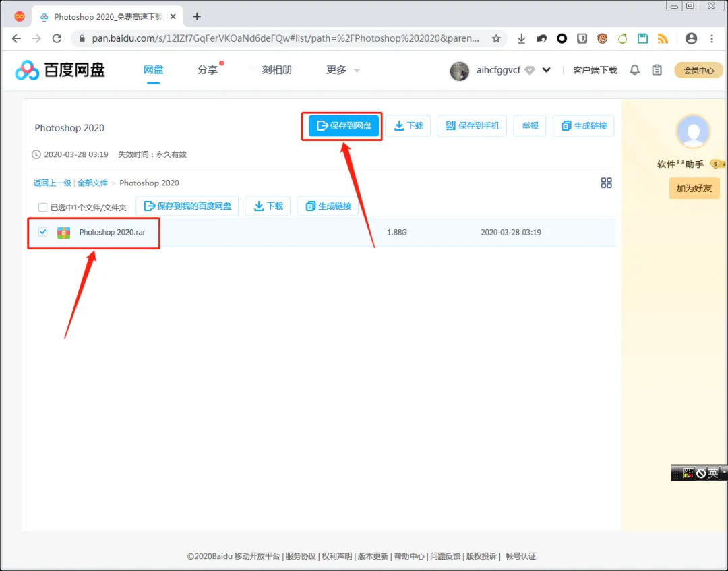
Task: Bookmark this page with the star icon
Action: (496, 38)
